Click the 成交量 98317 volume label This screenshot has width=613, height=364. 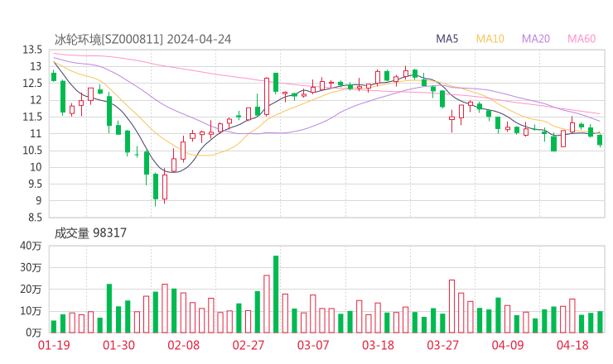coord(90,233)
